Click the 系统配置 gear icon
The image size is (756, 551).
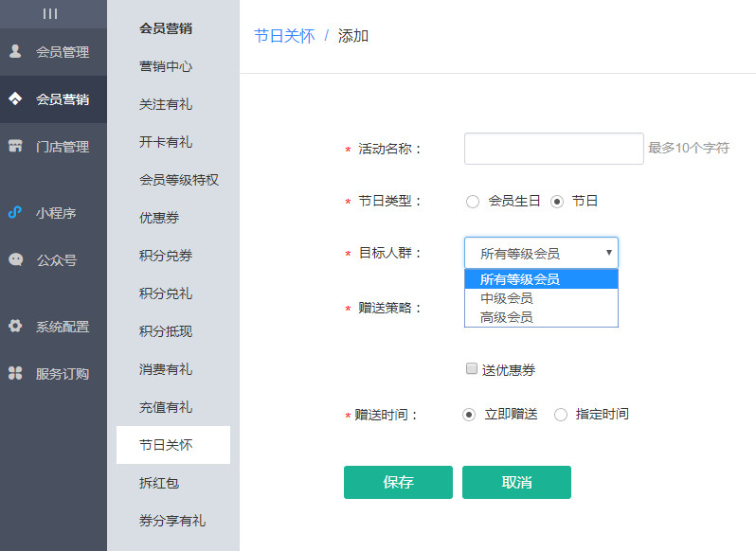[x=15, y=326]
